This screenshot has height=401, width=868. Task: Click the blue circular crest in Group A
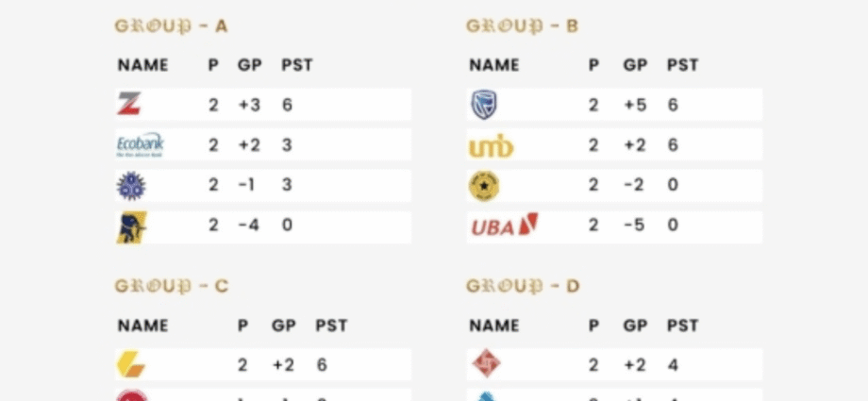pyautogui.click(x=130, y=186)
